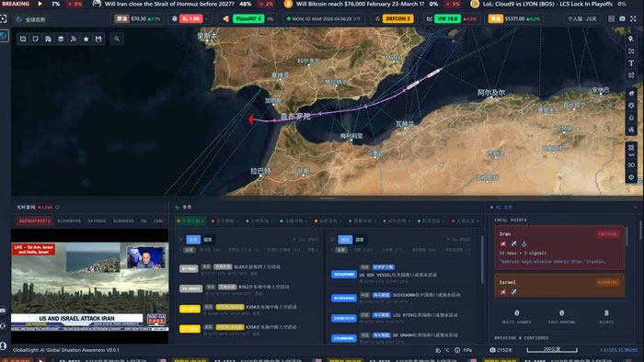This screenshot has width=644, height=362.
Task: Open the PizzINT 4 indicator
Action: pyautogui.click(x=248, y=19)
